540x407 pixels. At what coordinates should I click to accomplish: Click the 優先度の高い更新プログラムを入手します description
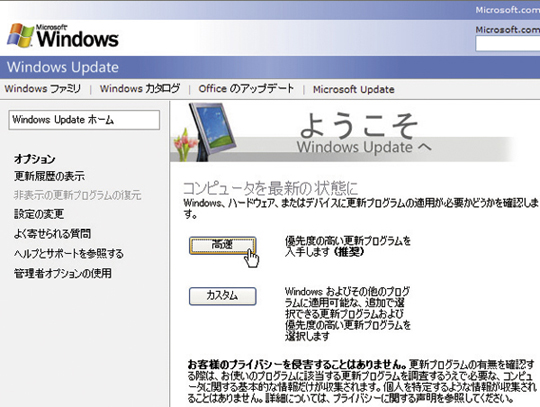pyautogui.click(x=348, y=246)
